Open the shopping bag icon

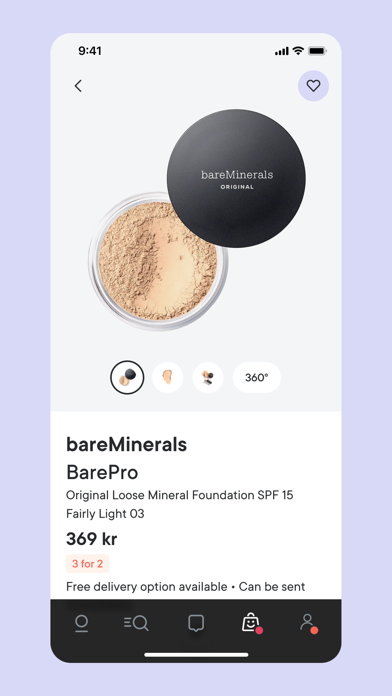point(252,623)
